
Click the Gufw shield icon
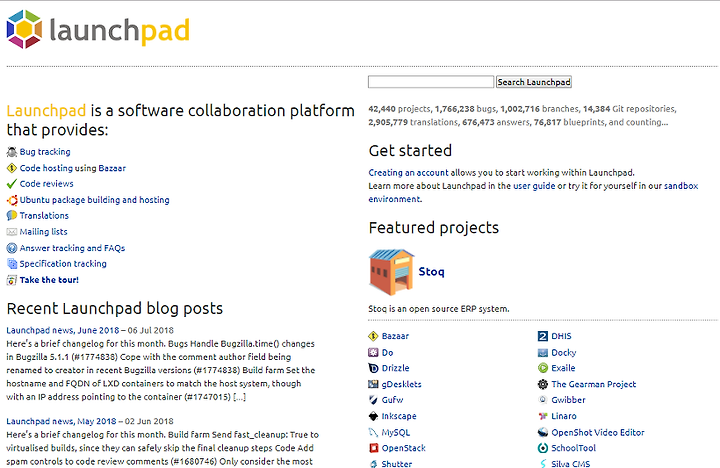pyautogui.click(x=373, y=400)
